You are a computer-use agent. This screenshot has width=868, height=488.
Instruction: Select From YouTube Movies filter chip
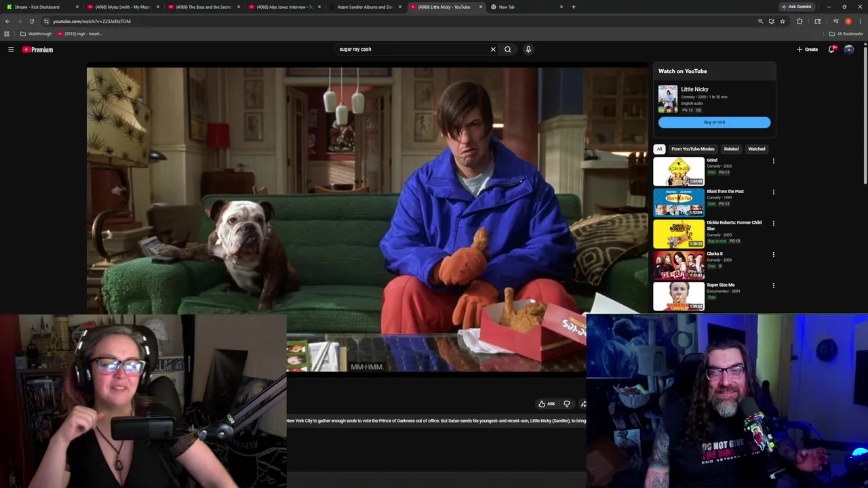693,149
